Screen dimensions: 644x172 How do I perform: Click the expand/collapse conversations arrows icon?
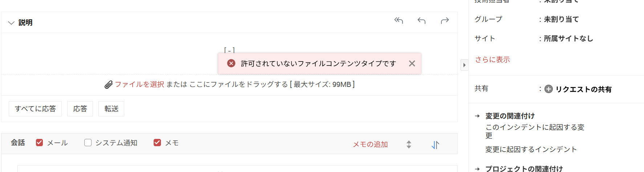tap(409, 144)
